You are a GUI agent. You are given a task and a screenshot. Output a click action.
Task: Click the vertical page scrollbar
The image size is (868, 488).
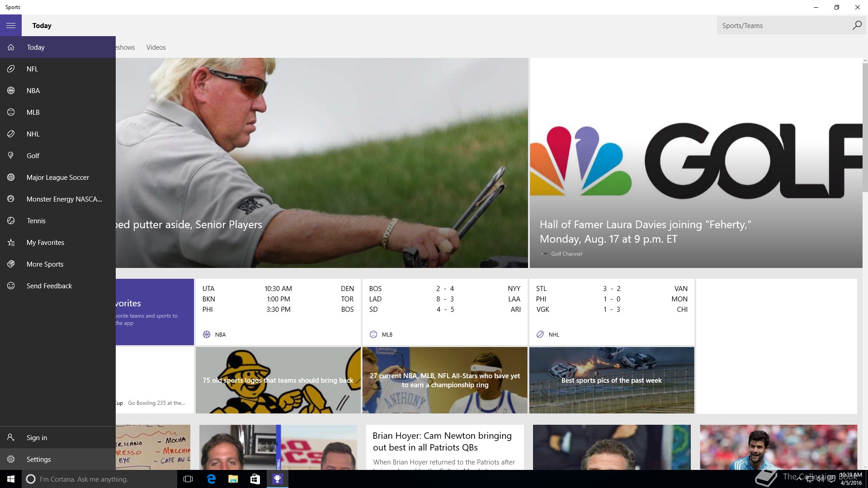(865, 263)
